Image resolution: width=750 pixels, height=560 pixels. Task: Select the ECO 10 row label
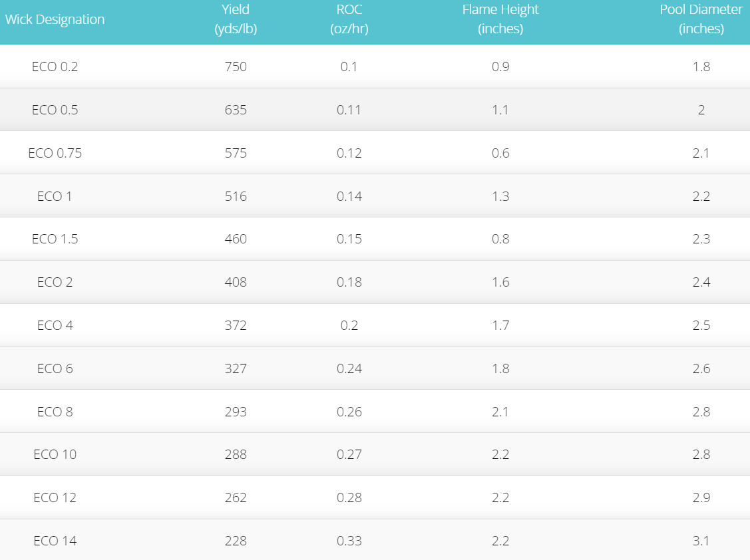tap(55, 454)
